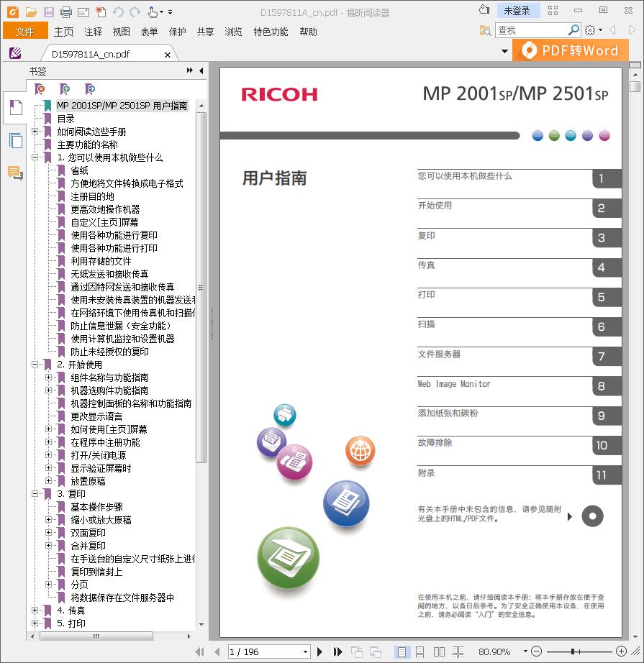Click the undo arrow icon
644x663 pixels.
pos(118,12)
